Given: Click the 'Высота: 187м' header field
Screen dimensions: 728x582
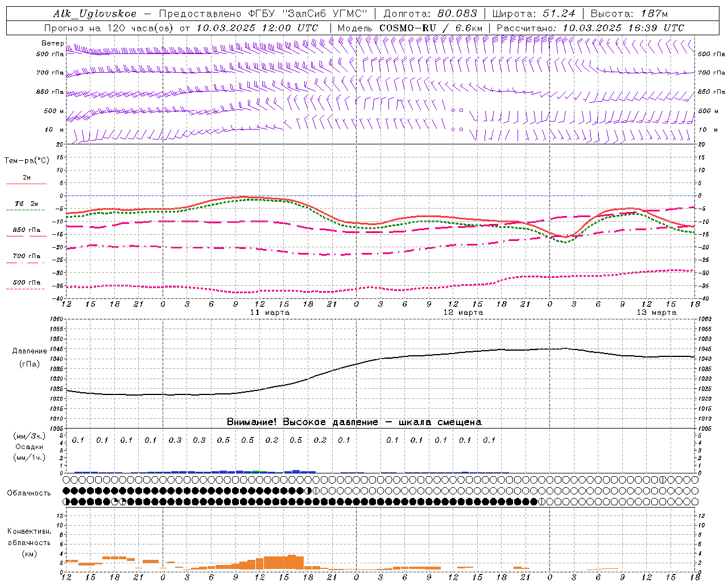Looking at the screenshot, I should (629, 14).
